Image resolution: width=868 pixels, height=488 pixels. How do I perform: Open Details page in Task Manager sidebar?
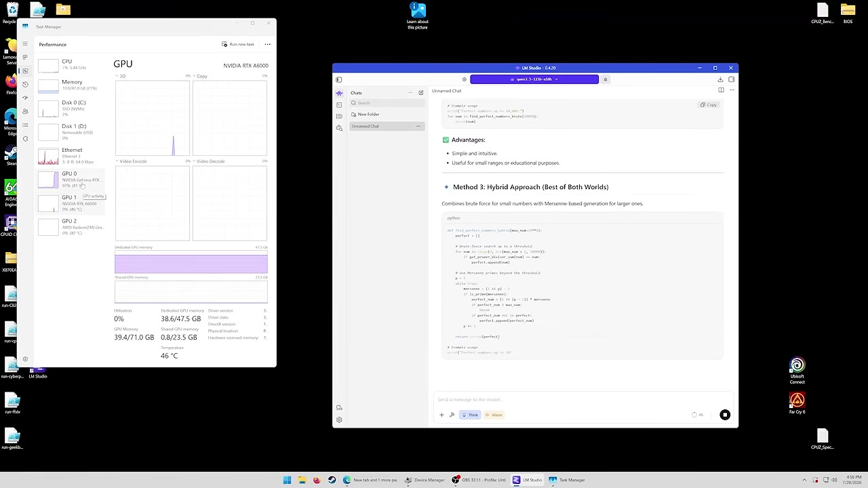pyautogui.click(x=25, y=125)
